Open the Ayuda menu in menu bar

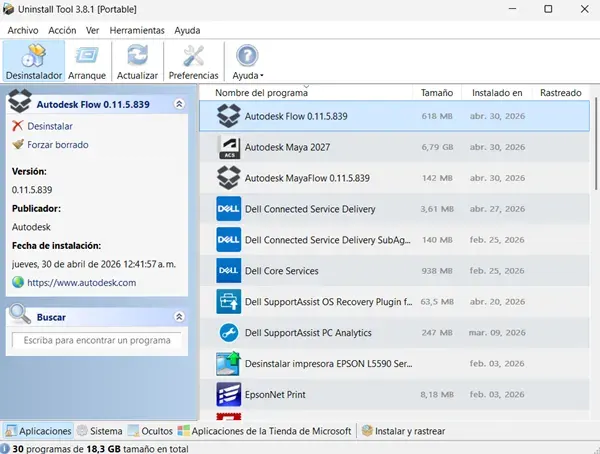point(187,30)
